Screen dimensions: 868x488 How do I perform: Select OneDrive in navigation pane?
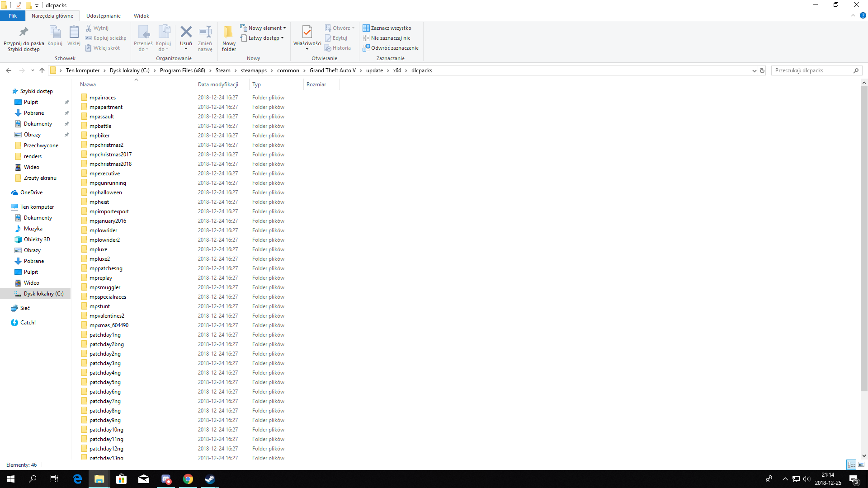click(x=31, y=192)
